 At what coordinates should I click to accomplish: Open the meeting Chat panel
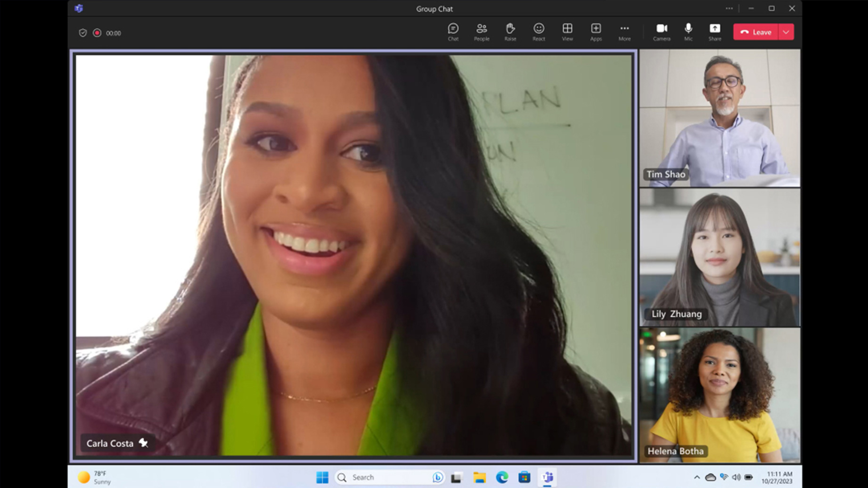(x=453, y=32)
